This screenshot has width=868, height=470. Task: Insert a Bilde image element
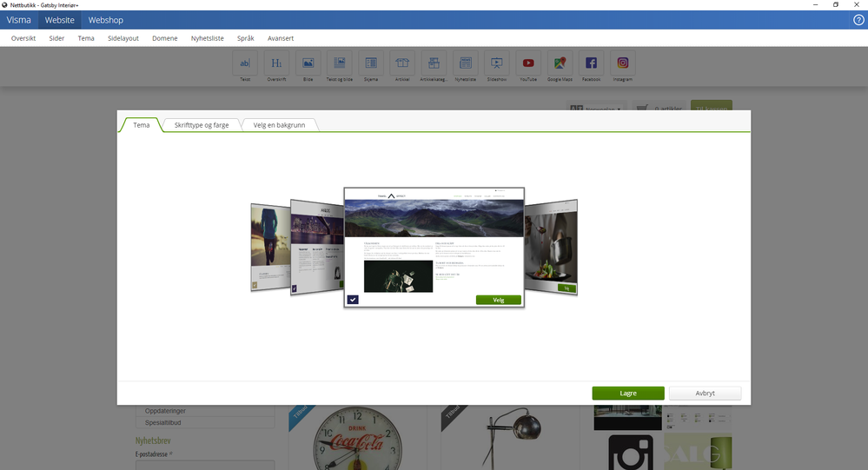tap(308, 63)
